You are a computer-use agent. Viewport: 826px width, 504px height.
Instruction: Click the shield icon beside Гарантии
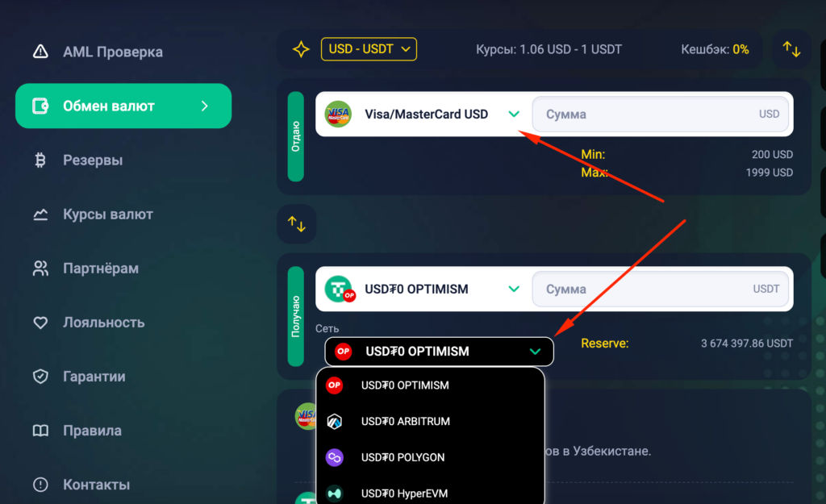click(x=40, y=377)
